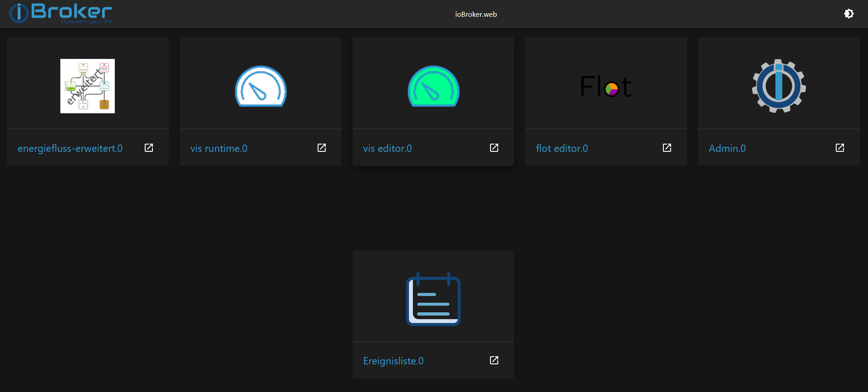Screen dimensions: 868x392
Task: Click the Ereignisliste calendar list icon
Action: point(433,299)
